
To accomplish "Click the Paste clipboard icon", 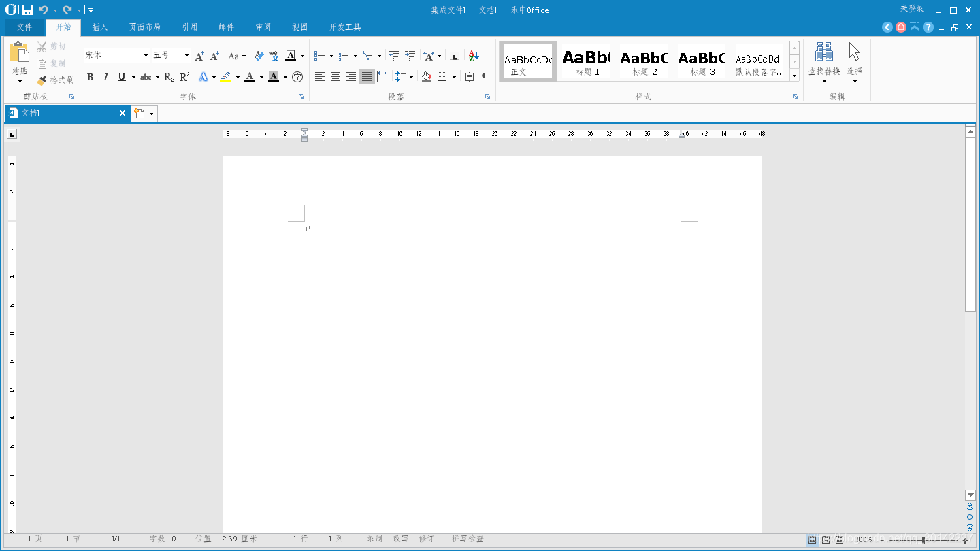I will tap(20, 52).
